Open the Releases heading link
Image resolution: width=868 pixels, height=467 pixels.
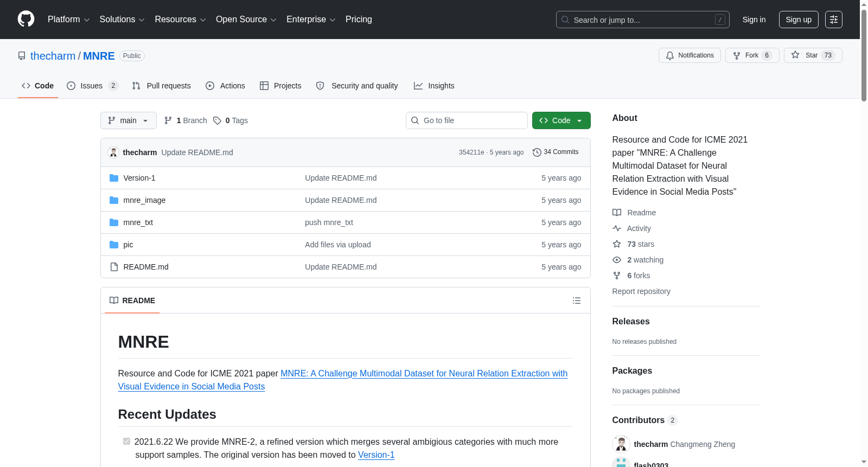coord(631,322)
